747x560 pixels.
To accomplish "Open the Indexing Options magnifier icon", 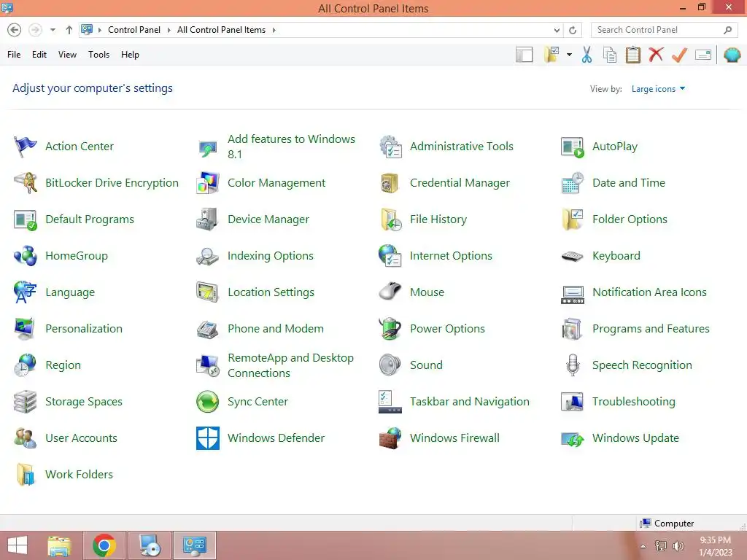I will click(208, 256).
